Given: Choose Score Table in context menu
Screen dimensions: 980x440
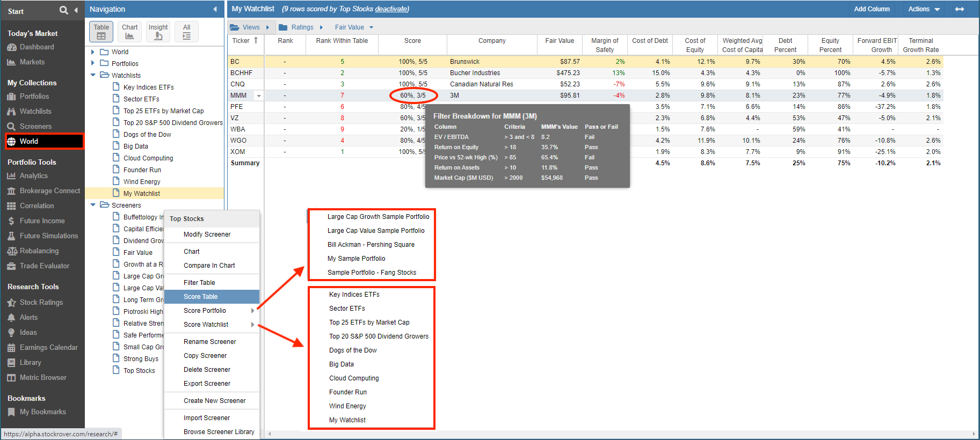Looking at the screenshot, I should point(212,297).
